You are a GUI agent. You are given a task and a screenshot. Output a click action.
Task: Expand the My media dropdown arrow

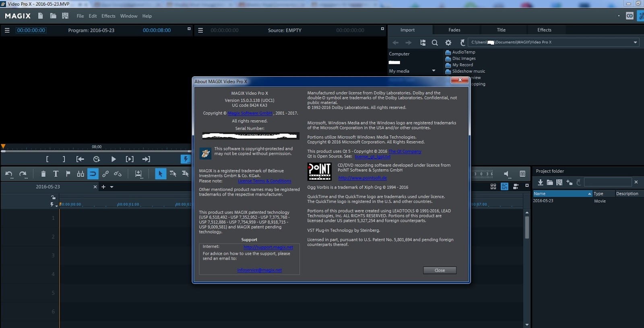coord(433,71)
